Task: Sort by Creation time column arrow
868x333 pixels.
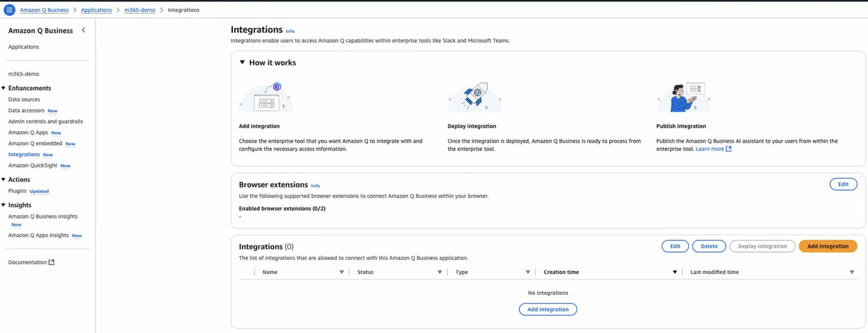Action: (x=675, y=272)
